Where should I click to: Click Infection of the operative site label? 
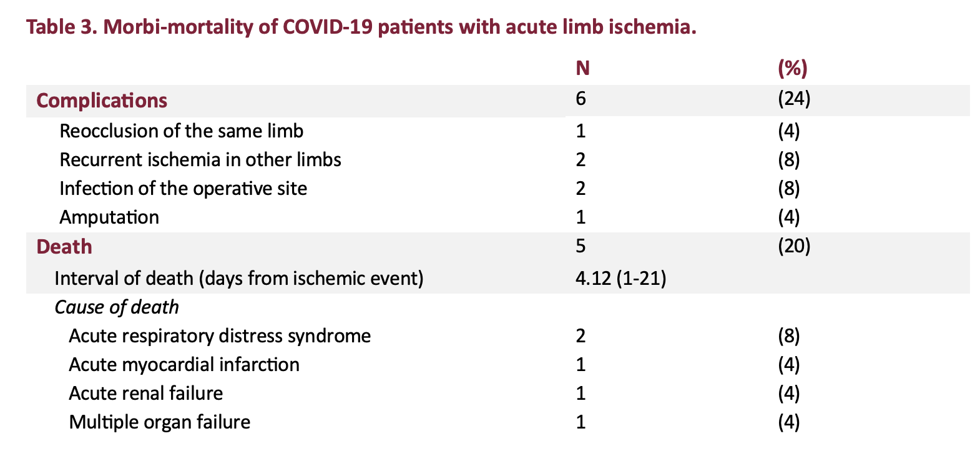click(183, 188)
